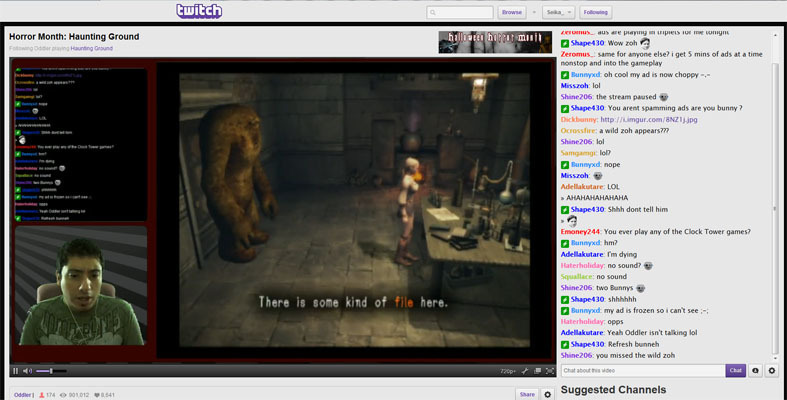Click username Dickbunny in chat
787x400 pixels.
[579, 119]
